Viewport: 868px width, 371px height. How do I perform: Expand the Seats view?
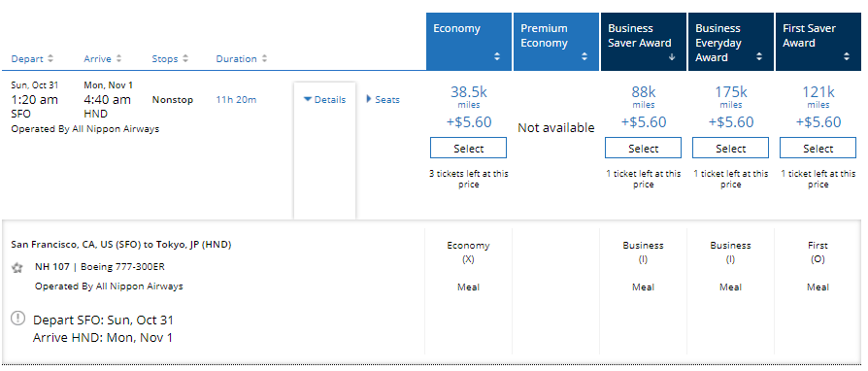[x=384, y=100]
